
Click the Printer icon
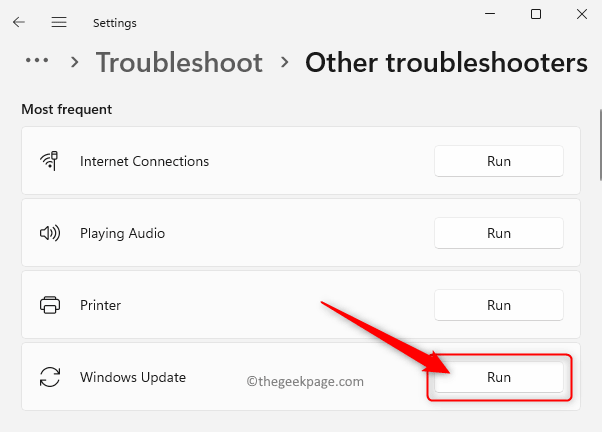[x=50, y=305]
